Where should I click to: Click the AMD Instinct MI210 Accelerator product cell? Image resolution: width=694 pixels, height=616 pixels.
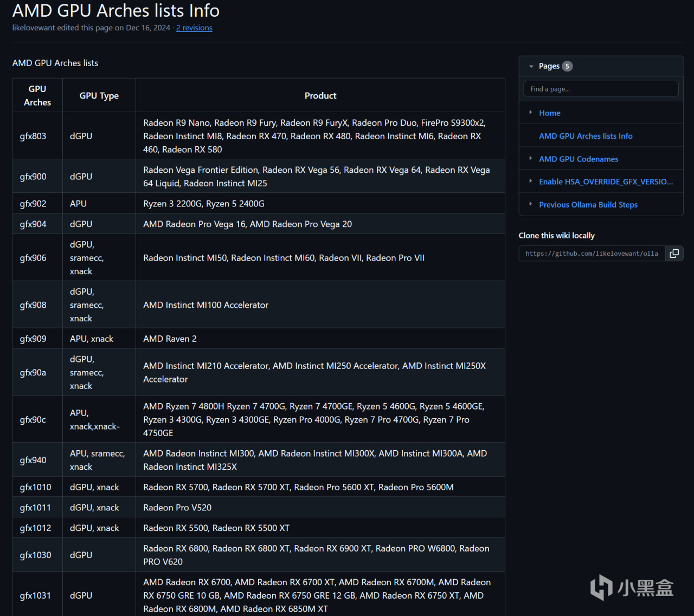click(320, 372)
